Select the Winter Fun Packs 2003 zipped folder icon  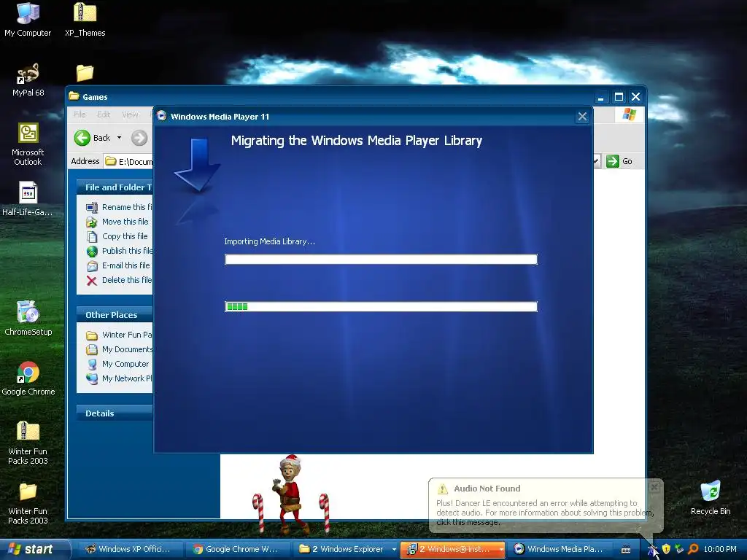(28, 443)
